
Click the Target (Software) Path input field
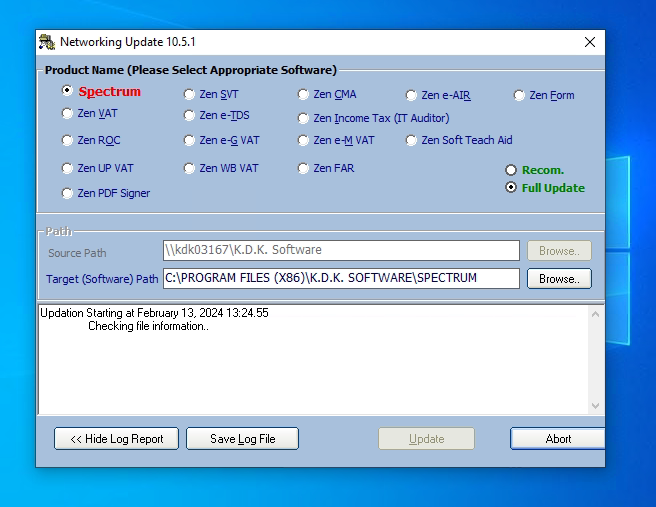tap(341, 278)
